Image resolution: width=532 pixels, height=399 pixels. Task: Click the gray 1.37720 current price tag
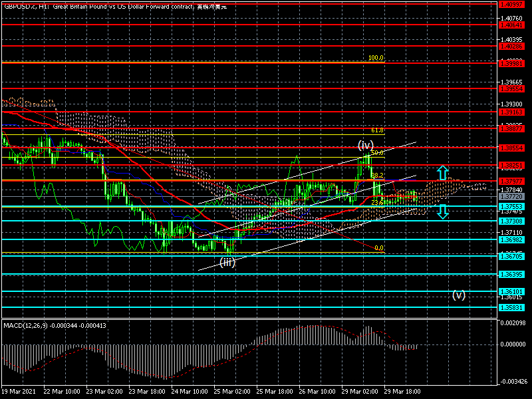click(x=511, y=197)
